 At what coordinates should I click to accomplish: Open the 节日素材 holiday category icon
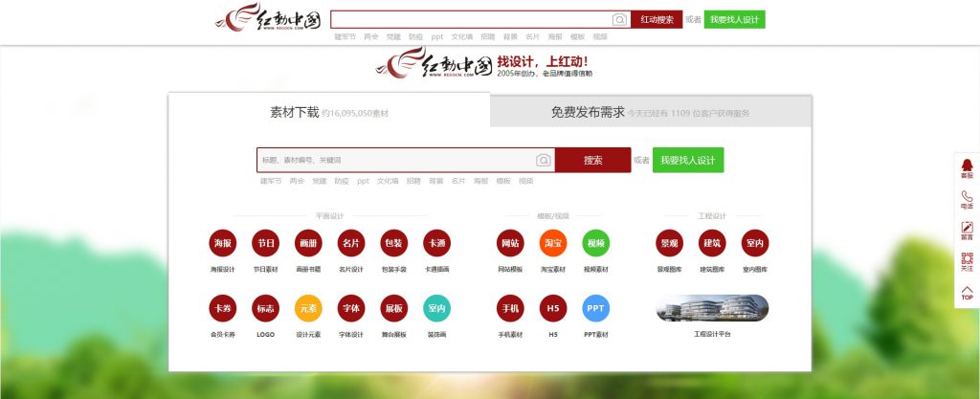pyautogui.click(x=266, y=244)
